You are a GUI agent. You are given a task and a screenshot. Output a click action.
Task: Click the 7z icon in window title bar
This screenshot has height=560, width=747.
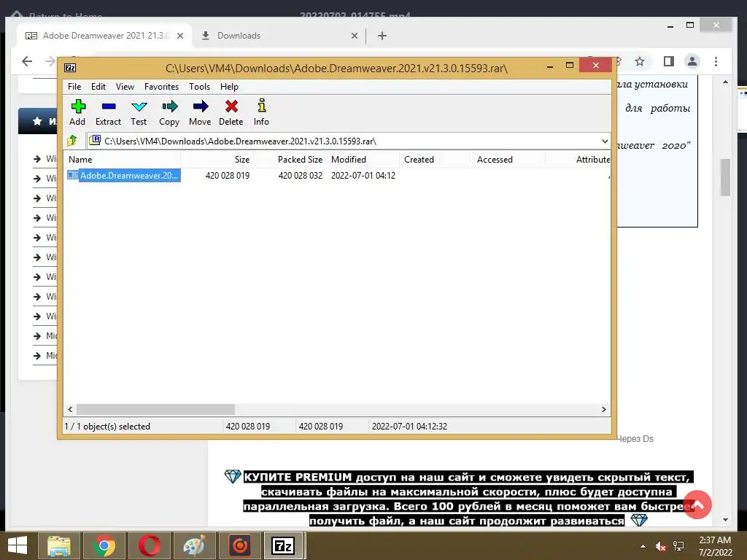(70, 68)
